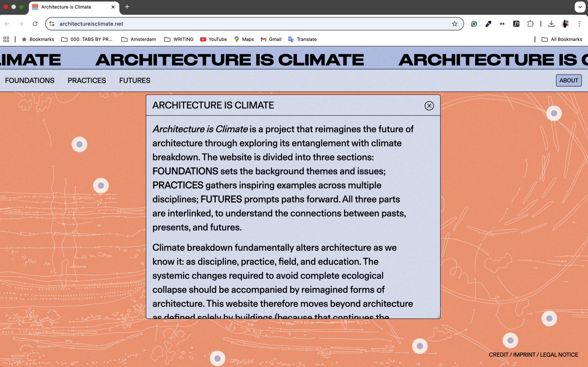Image resolution: width=588 pixels, height=367 pixels.
Task: Open the FOUNDATIONS section
Action: click(30, 81)
